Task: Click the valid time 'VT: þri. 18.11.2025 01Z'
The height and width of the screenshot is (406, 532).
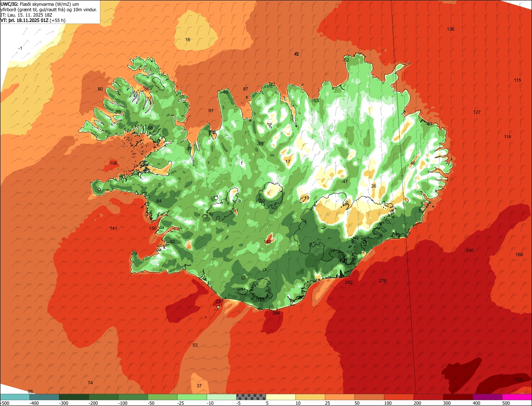Action: tap(25, 20)
